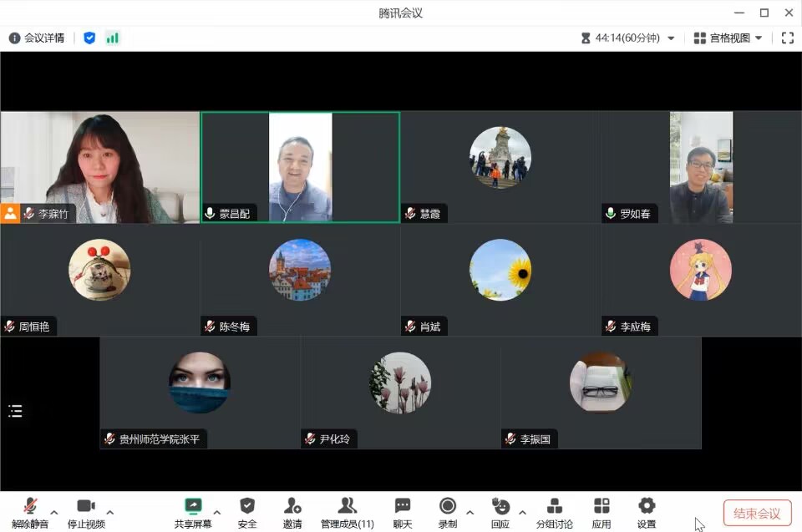Open meeting details info (会议详情)
Viewport: 802px width, 532px height.
coord(37,38)
